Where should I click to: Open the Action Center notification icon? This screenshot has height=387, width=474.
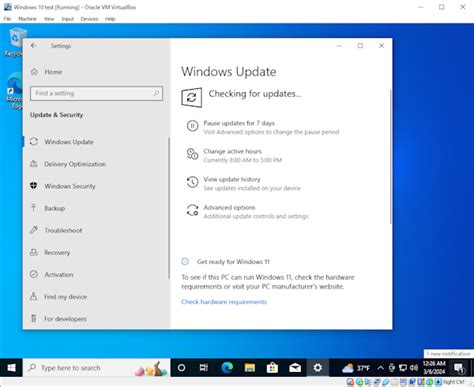[x=459, y=368]
